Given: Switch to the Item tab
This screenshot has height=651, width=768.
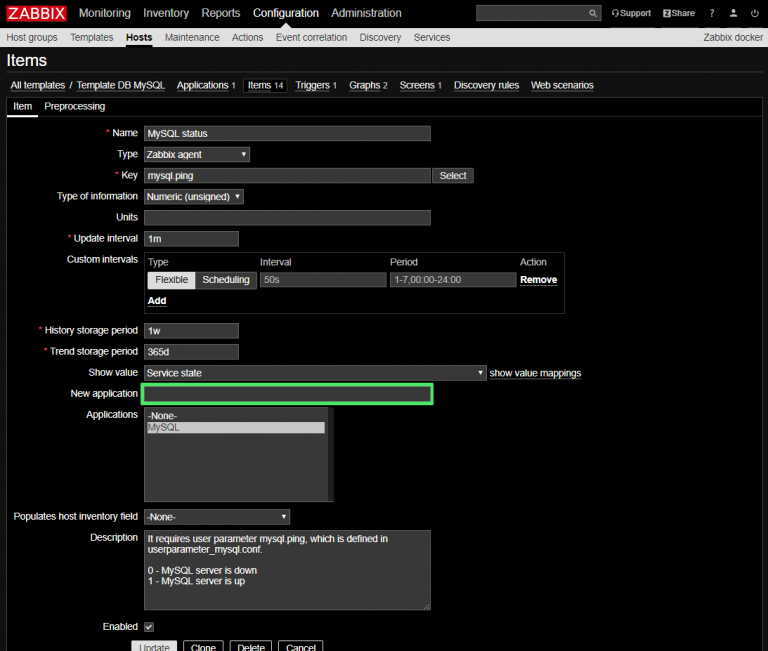Looking at the screenshot, I should point(23,106).
